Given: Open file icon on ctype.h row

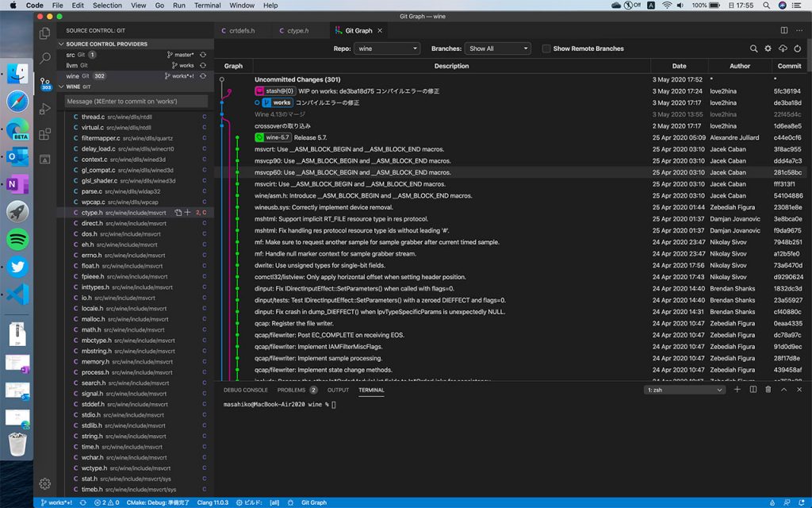Looking at the screenshot, I should tap(178, 213).
